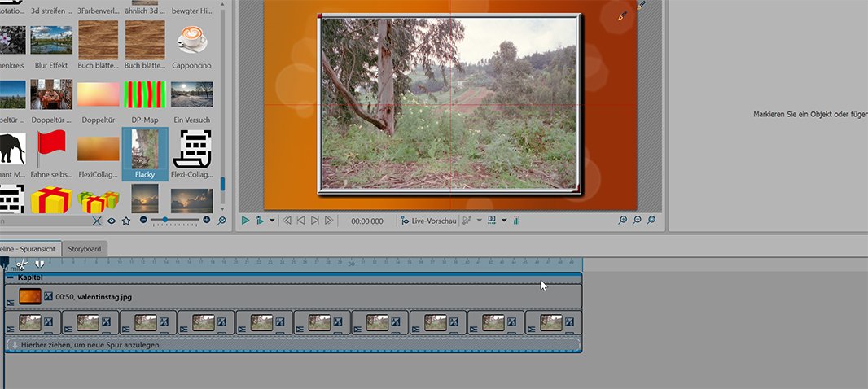Screen dimensions: 868x389
Task: Zoom in on the preview layout
Action: [623, 221]
